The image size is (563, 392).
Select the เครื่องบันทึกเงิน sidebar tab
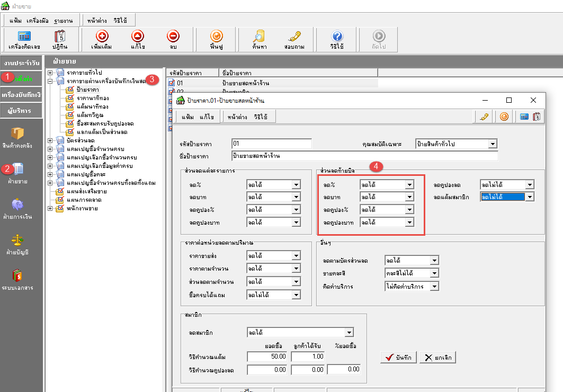coord(22,95)
